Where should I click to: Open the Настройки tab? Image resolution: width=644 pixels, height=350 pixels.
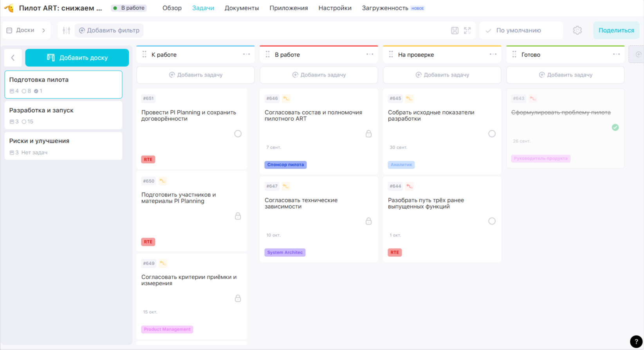pyautogui.click(x=335, y=8)
